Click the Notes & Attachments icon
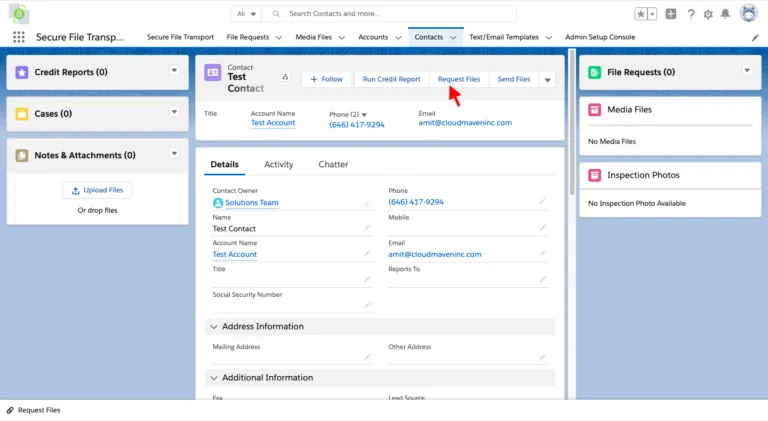The height and width of the screenshot is (421, 768). tap(22, 156)
